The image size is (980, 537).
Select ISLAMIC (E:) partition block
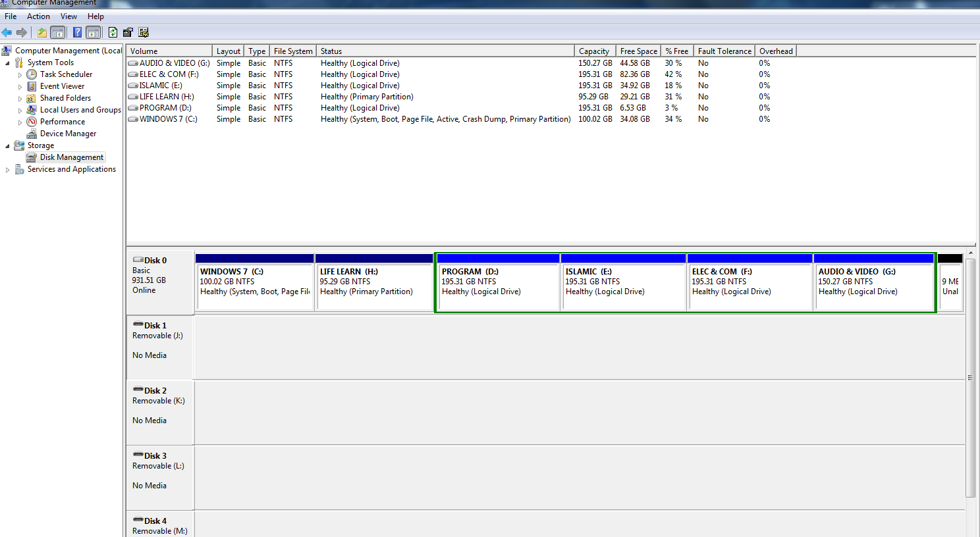(623, 282)
